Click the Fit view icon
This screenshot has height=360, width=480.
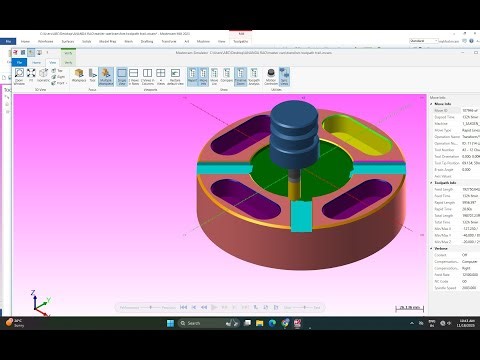click(31, 76)
